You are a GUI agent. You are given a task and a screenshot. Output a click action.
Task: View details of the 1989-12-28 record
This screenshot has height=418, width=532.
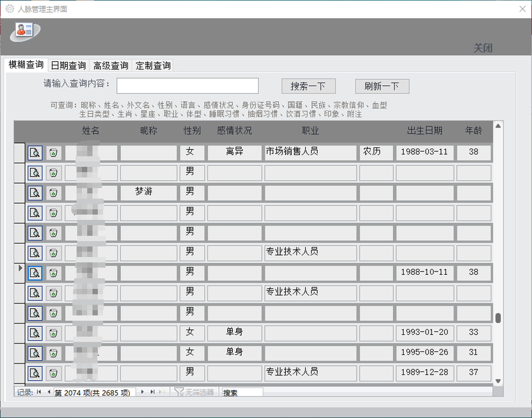coord(35,373)
